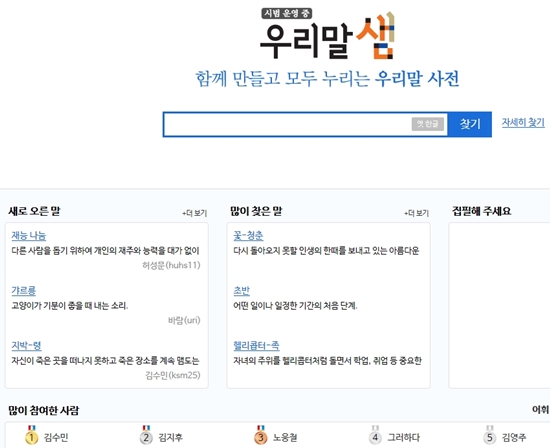Toggle the 옛 한글 input button

click(428, 124)
